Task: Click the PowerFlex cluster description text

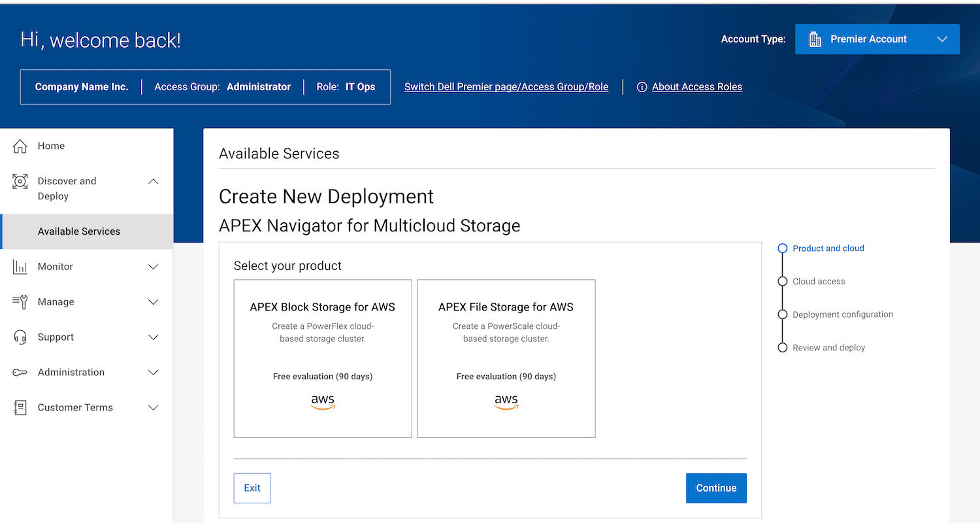Action: pos(323,332)
